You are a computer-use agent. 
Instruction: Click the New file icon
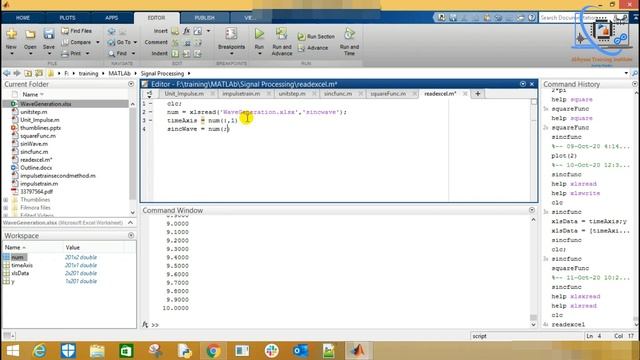[11, 34]
